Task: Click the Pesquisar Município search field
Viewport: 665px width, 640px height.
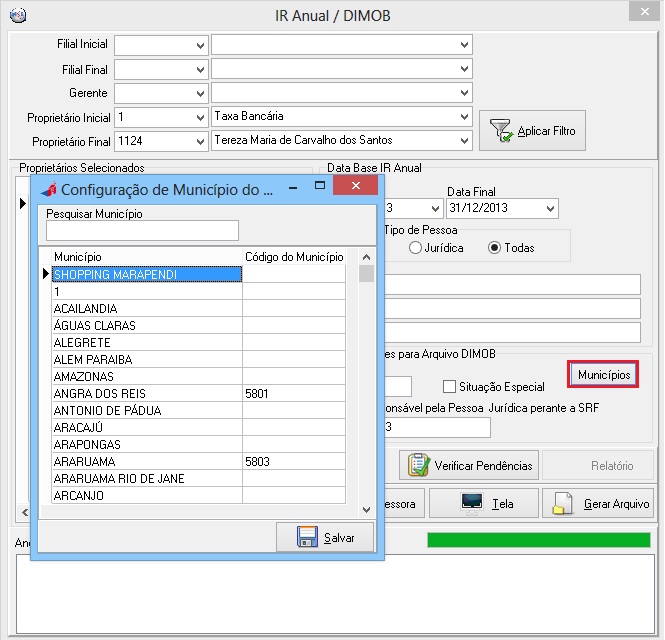Action: [x=142, y=231]
